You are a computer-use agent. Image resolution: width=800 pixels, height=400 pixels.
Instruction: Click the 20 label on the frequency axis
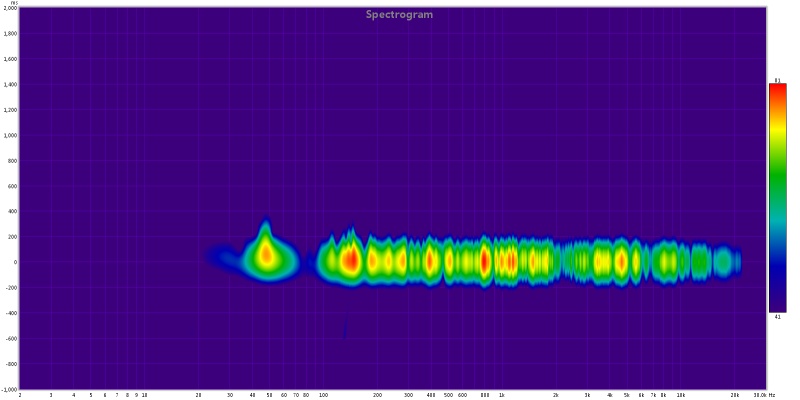click(x=198, y=395)
